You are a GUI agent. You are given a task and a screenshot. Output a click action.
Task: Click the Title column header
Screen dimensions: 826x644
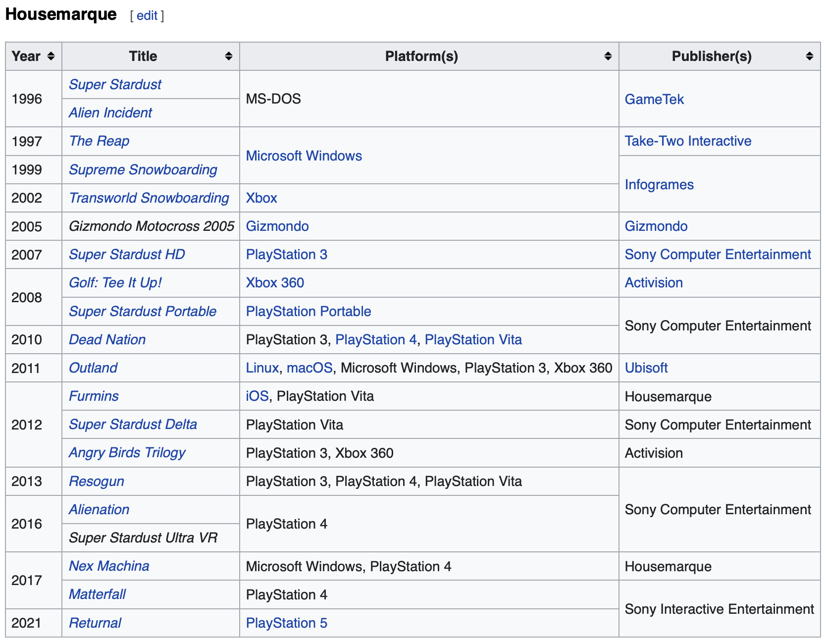point(151,56)
